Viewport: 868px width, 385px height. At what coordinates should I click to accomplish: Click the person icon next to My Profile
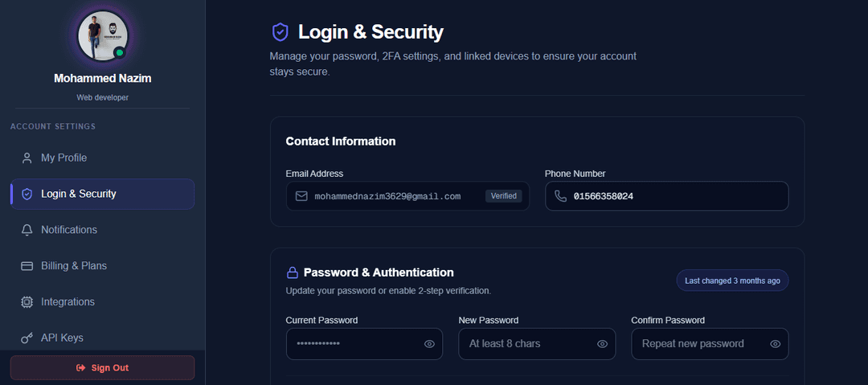click(x=27, y=158)
